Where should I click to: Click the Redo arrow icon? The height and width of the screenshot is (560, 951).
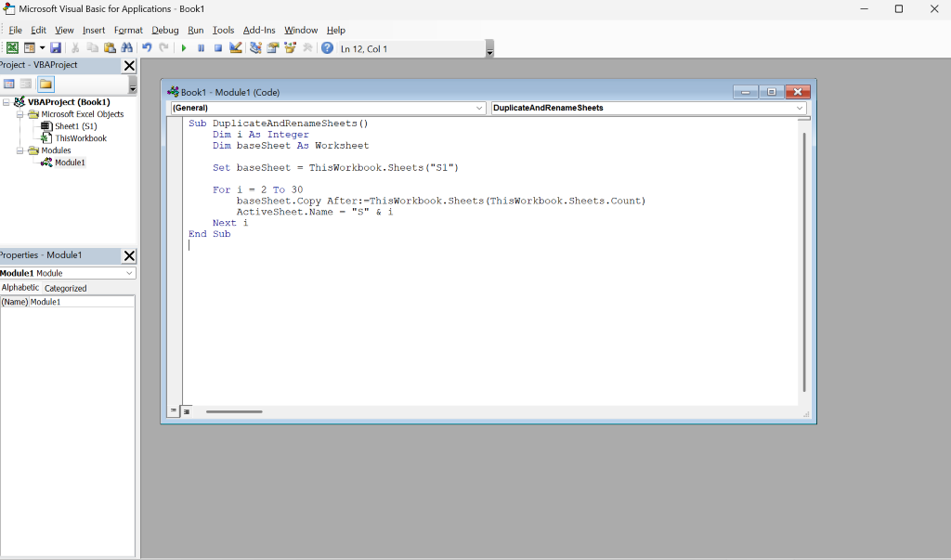point(163,48)
